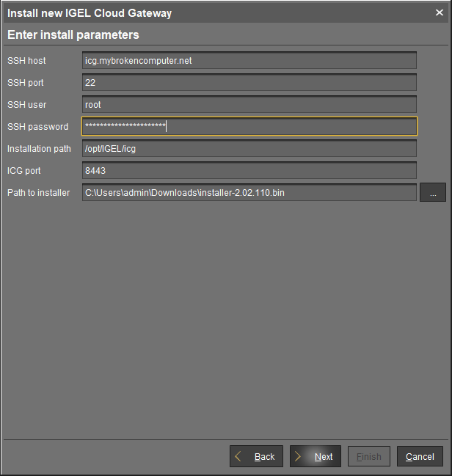Click inside the SSH password field

tap(249, 127)
